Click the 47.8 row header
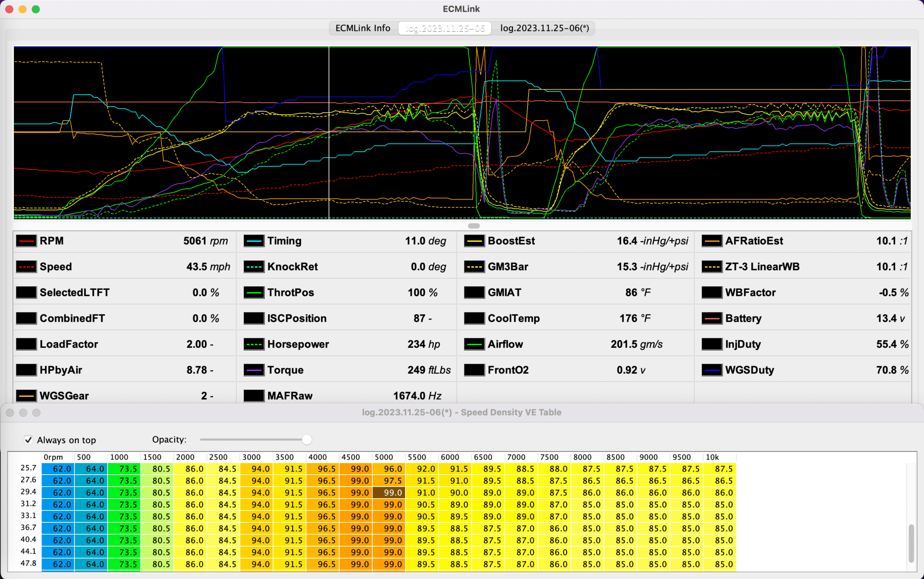This screenshot has height=579, width=924. click(28, 563)
